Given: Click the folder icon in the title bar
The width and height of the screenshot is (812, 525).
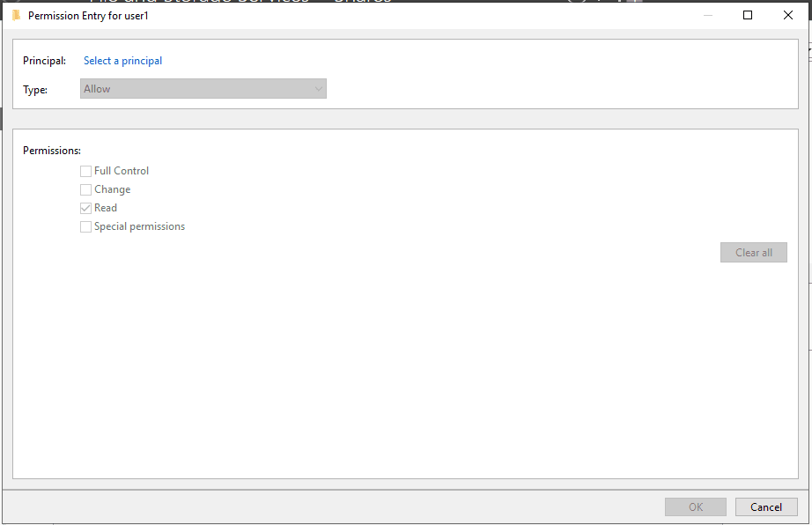Looking at the screenshot, I should (15, 15).
